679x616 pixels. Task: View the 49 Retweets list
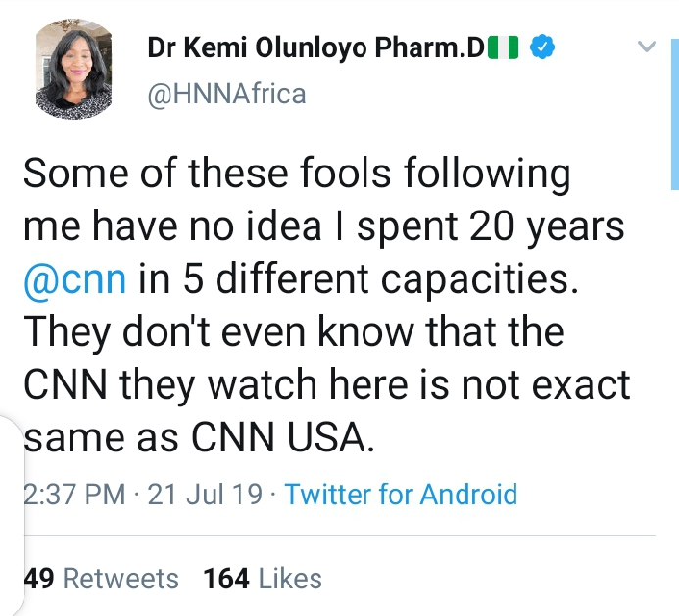click(x=101, y=578)
